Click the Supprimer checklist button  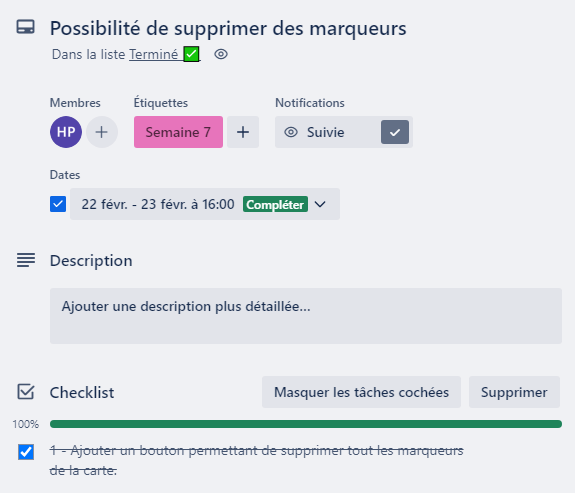click(x=514, y=392)
